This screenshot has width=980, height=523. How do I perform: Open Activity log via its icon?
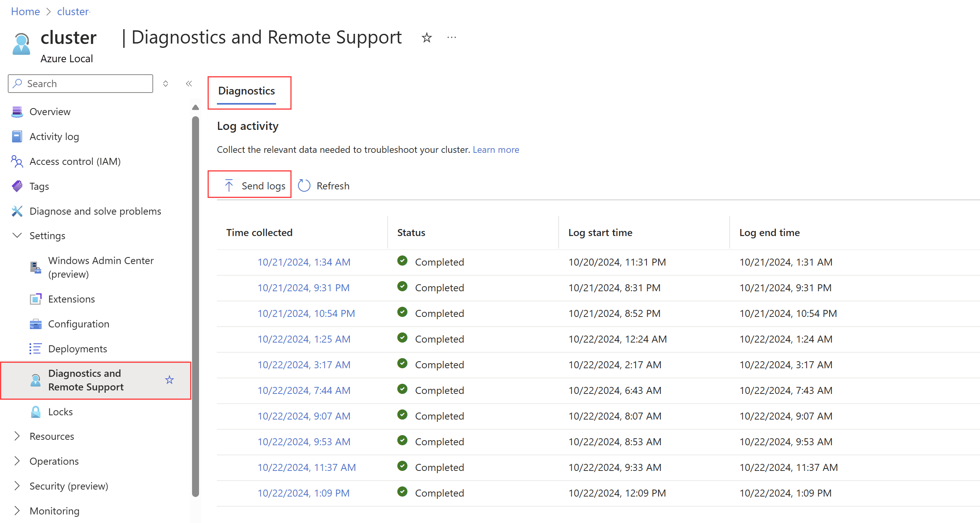point(17,136)
